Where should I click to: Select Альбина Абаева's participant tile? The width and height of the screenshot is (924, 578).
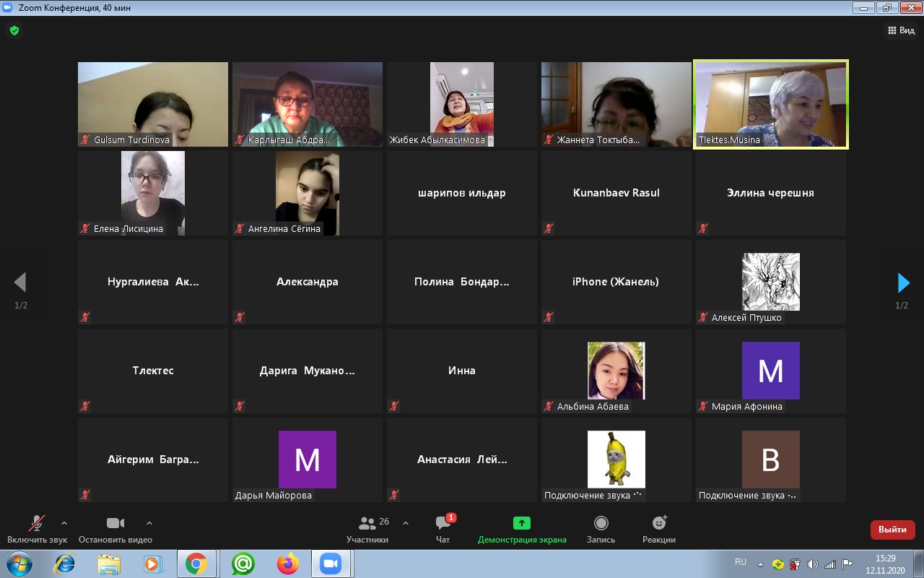click(616, 371)
